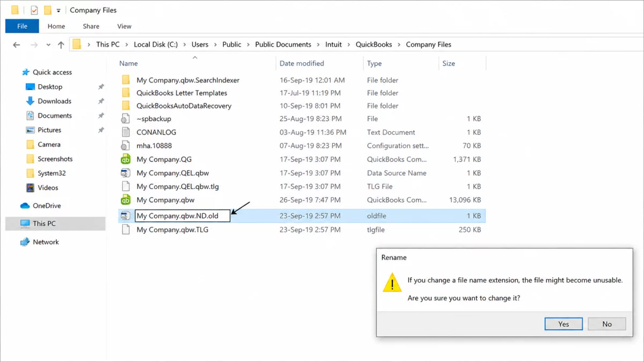Click This PC in the address bar

(x=108, y=45)
